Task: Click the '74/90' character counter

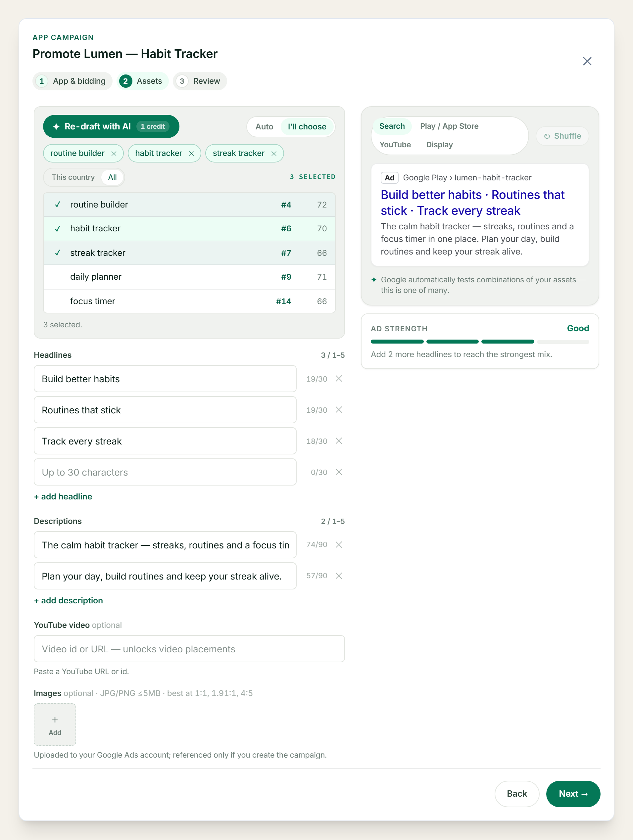Action: click(x=316, y=544)
